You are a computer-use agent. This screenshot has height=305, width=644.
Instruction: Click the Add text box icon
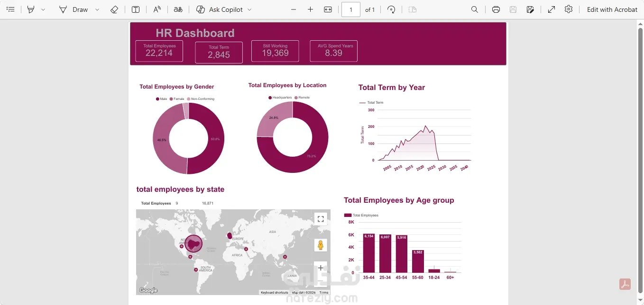coord(136,9)
